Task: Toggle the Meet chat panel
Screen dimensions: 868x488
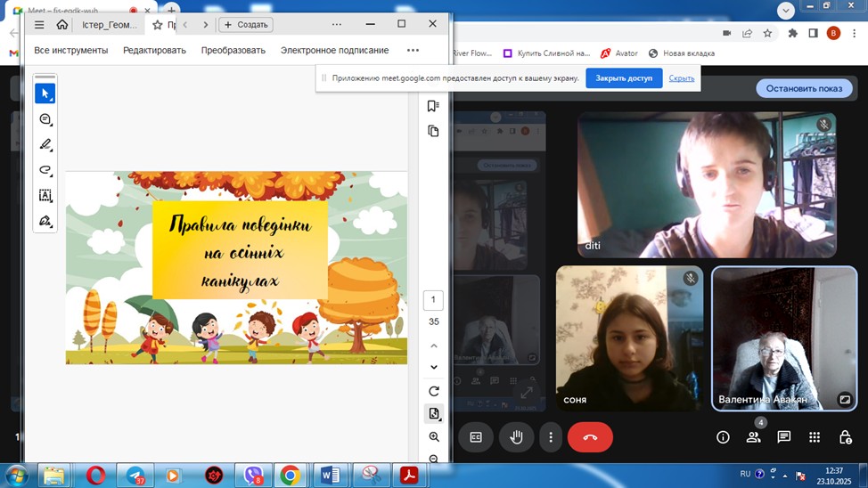Action: point(783,437)
